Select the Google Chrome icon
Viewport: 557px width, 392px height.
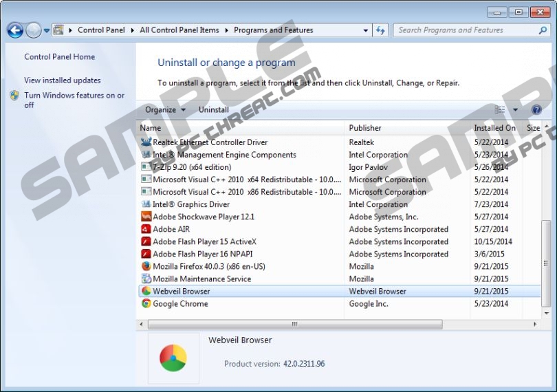[x=146, y=303]
